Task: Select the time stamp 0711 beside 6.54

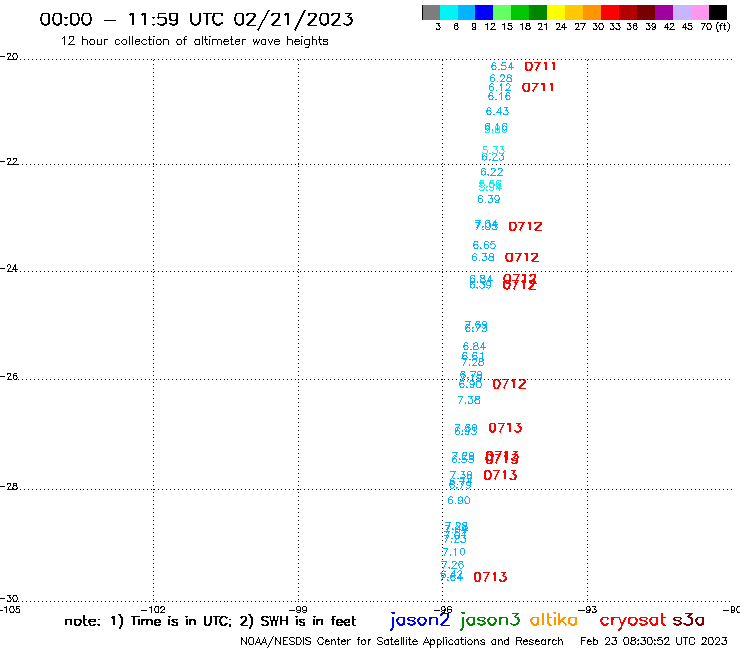Action: pos(540,66)
